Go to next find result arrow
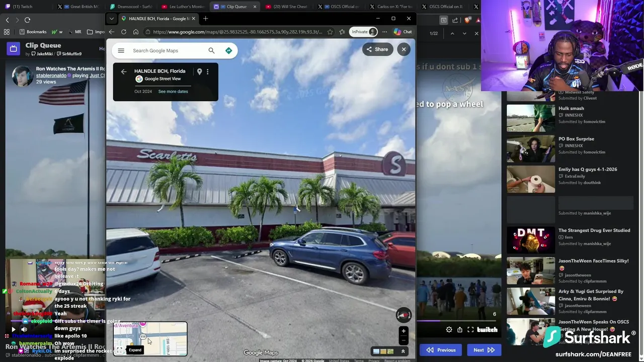 click(x=464, y=33)
